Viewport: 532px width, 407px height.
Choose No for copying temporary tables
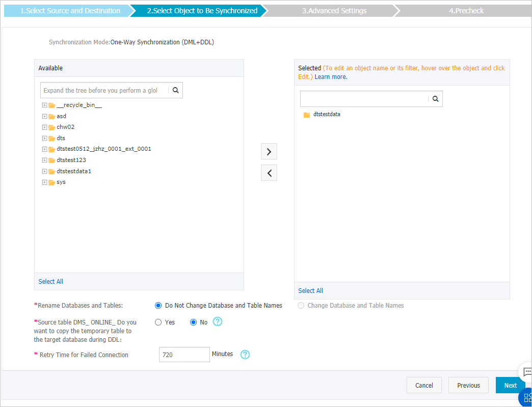[x=193, y=322]
